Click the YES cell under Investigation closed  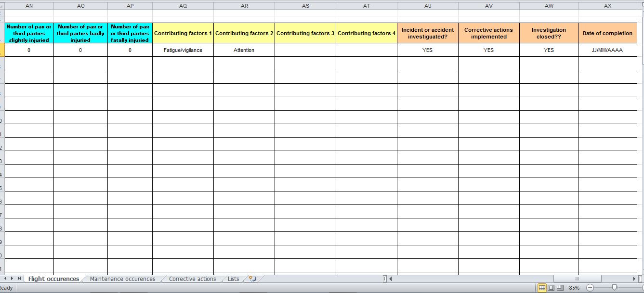pyautogui.click(x=549, y=50)
